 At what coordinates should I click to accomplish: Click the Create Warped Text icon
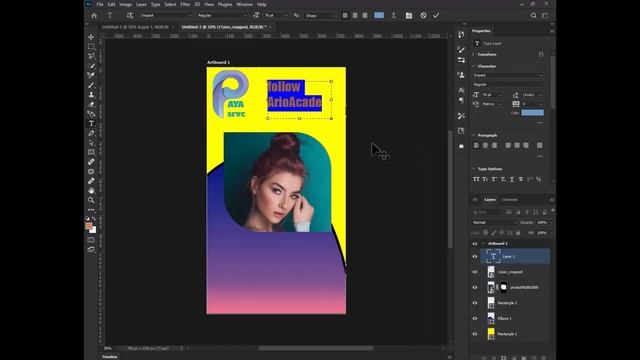tap(394, 16)
